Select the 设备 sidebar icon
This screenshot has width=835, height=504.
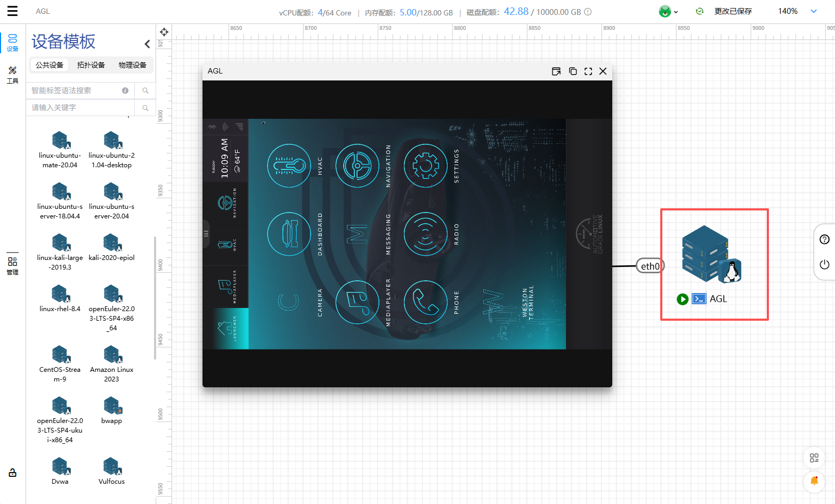point(13,43)
